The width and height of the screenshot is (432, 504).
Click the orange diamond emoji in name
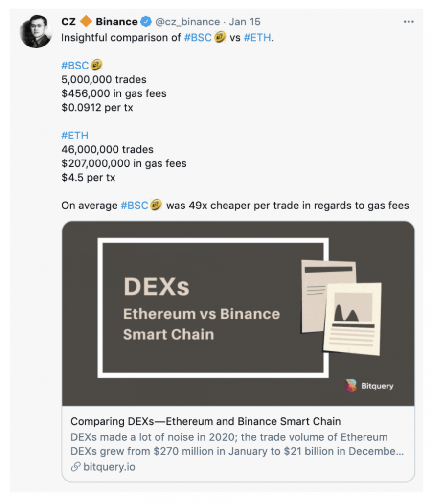click(x=86, y=22)
